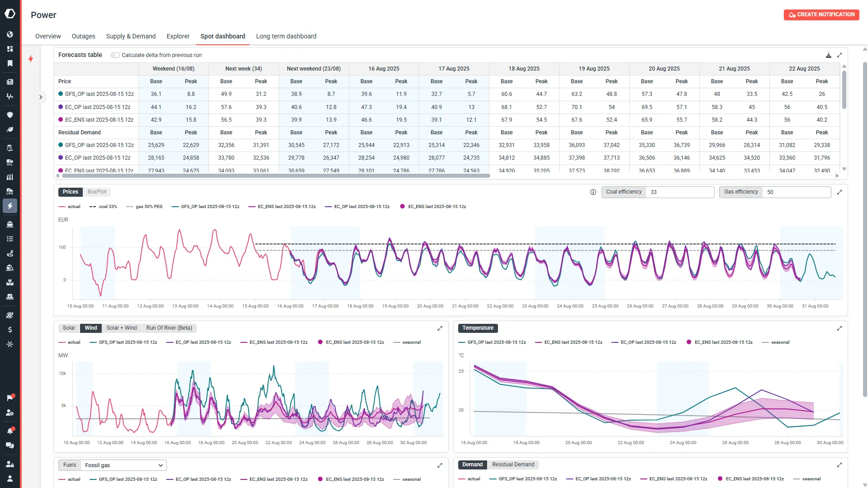This screenshot has height=488, width=868.
Task: Click the Forecasts table vertical scrollbar
Action: click(x=844, y=90)
